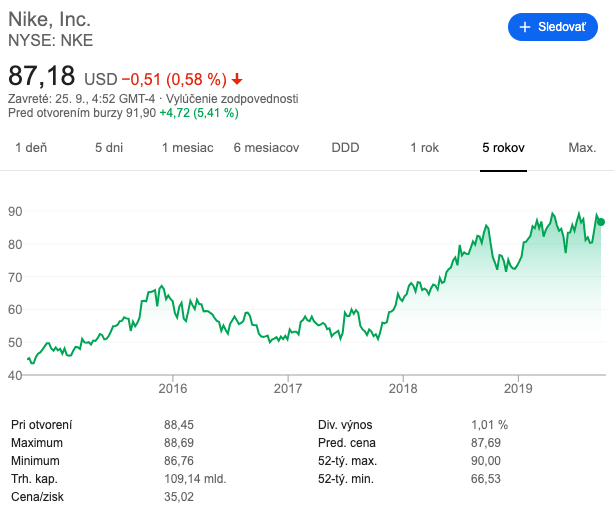The width and height of the screenshot is (614, 519).
Task: Select the 6 mesiacov tab
Action: pos(266,148)
